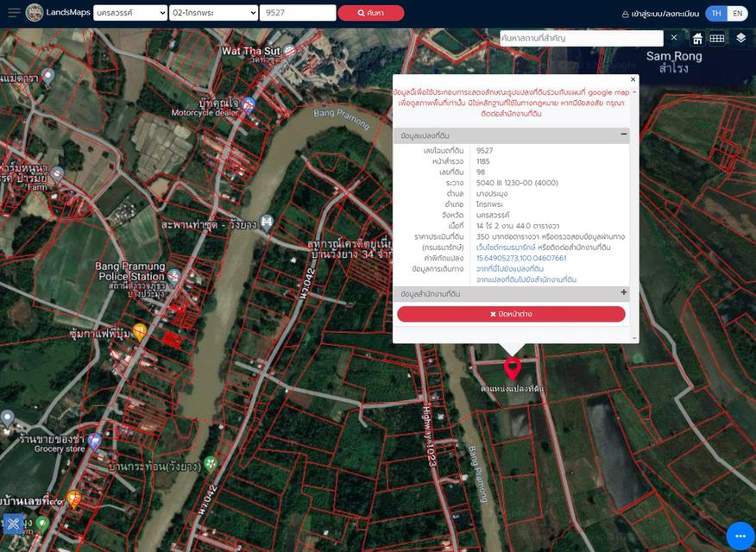Open the hamburger menu
The width and height of the screenshot is (756, 552).
click(14, 13)
